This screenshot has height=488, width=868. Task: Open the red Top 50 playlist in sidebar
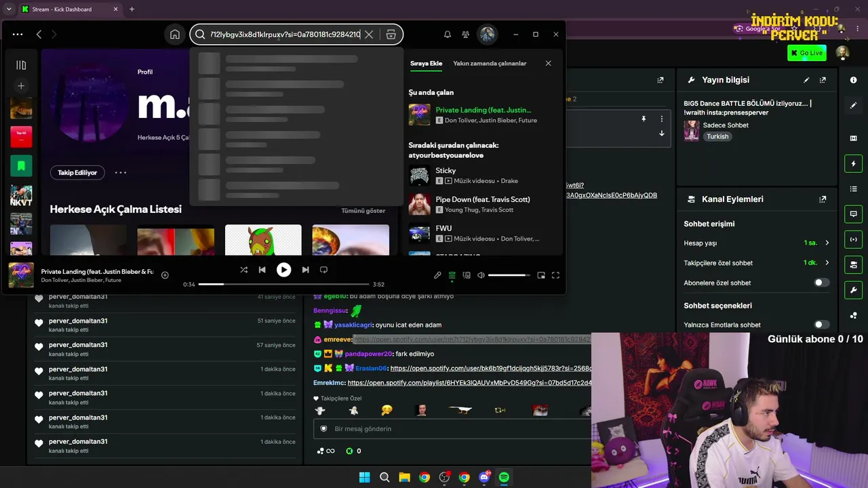(x=21, y=136)
